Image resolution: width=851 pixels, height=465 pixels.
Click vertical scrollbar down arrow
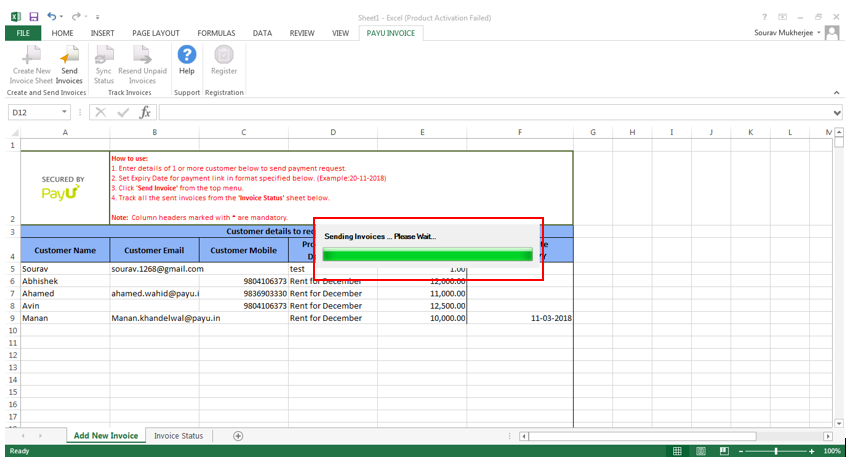coord(839,423)
